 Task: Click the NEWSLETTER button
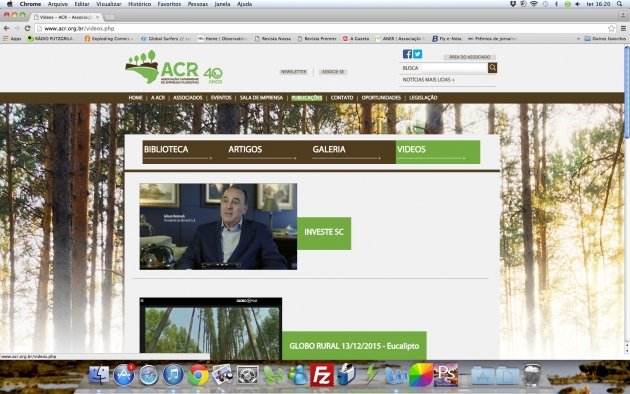coord(294,71)
